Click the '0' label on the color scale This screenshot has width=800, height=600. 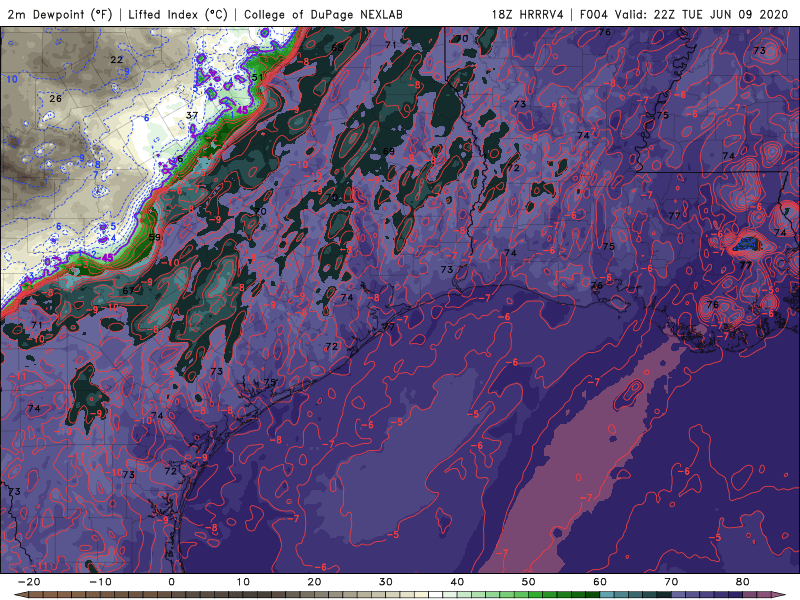[x=171, y=582]
